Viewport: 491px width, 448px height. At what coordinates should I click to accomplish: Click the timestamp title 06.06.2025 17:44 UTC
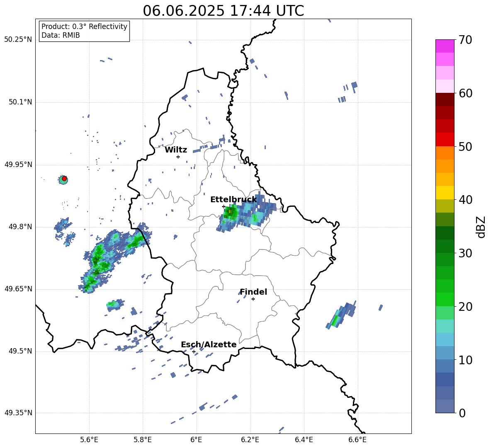pos(223,11)
